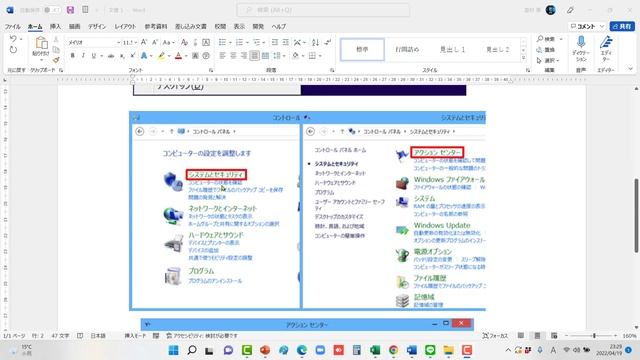Open the Insert tab
Viewport: 640px width, 360px height.
tap(55, 27)
